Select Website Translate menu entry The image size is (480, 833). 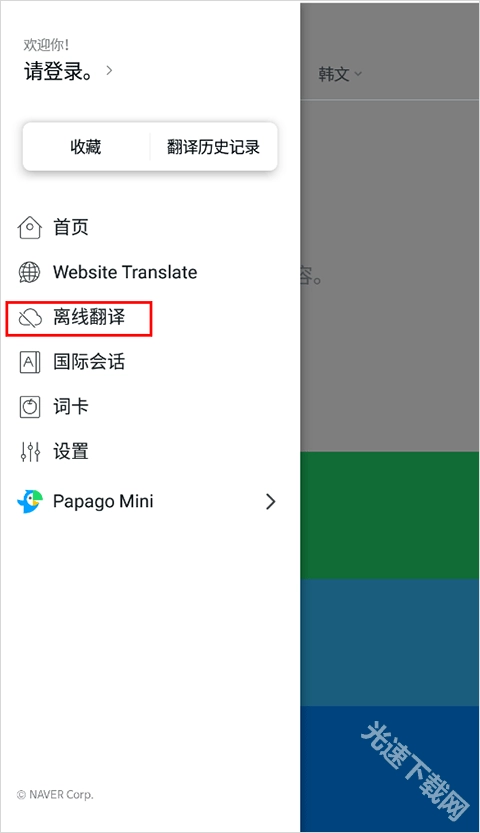(125, 272)
